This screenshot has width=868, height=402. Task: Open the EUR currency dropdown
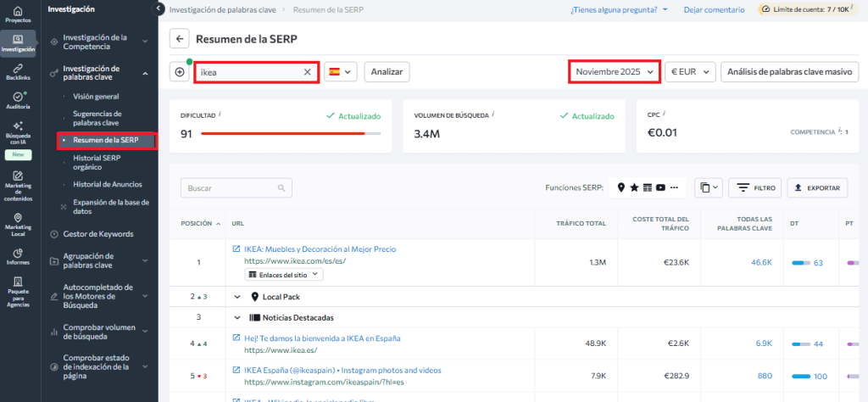point(690,72)
